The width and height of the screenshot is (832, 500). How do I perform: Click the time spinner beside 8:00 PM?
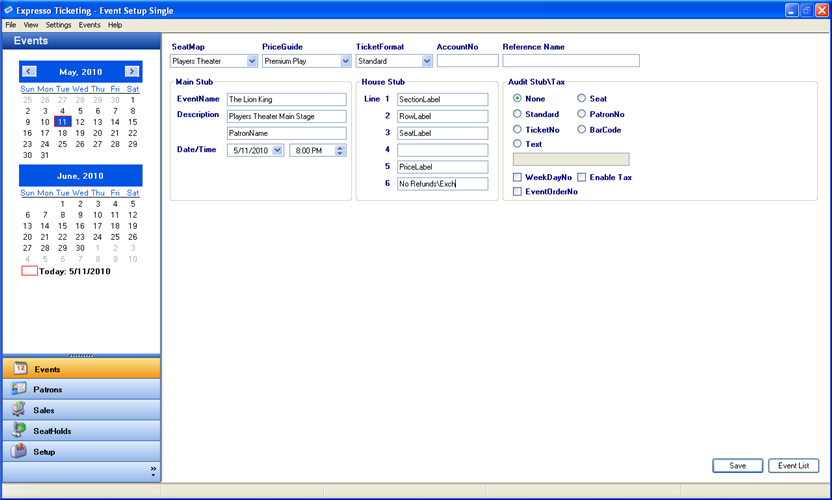[340, 150]
